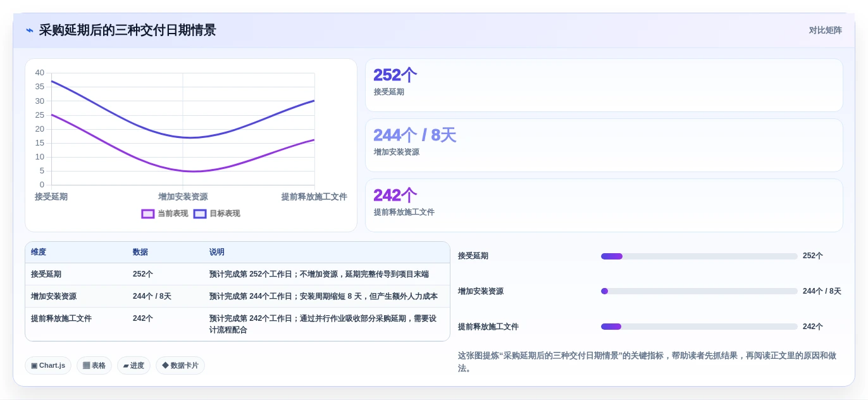Select the Chart.js tag chip

tap(48, 366)
